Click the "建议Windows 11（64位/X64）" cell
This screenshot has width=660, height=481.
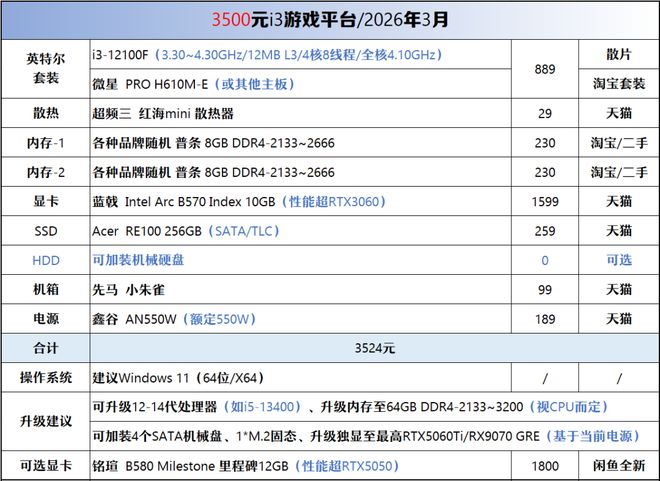pos(301,377)
